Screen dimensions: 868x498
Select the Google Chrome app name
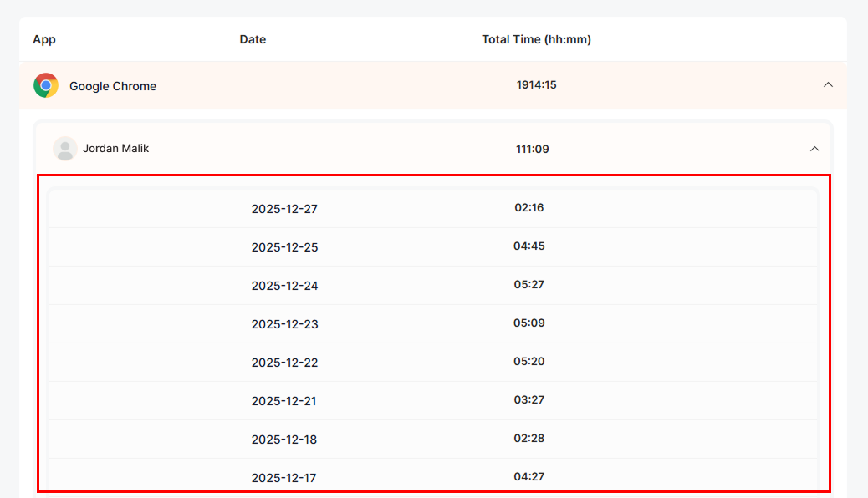point(113,86)
